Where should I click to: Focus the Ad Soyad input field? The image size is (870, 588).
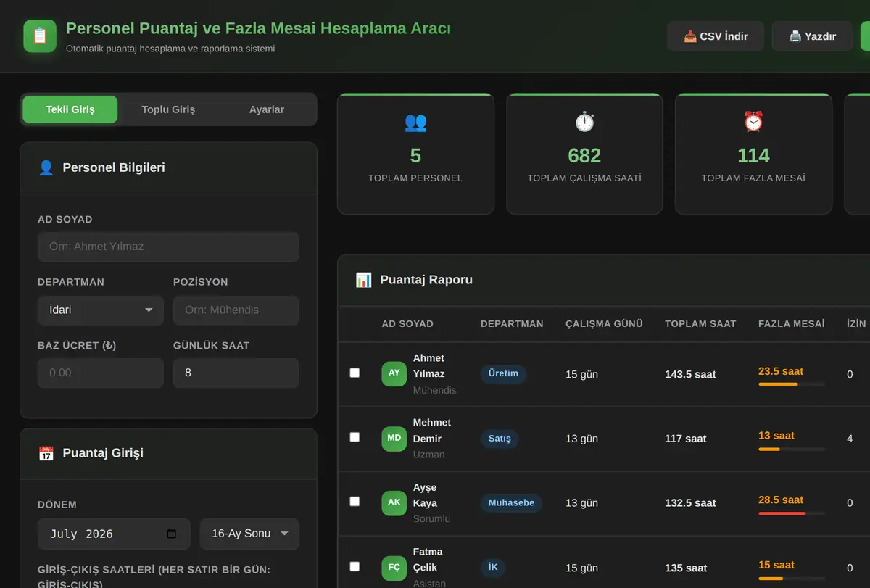point(168,247)
